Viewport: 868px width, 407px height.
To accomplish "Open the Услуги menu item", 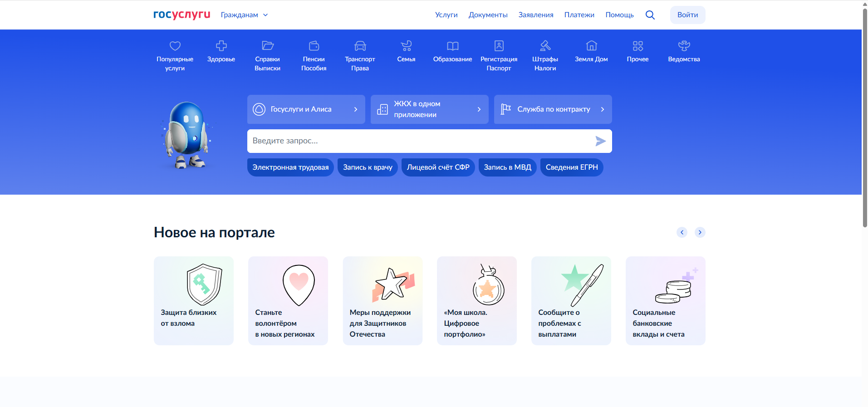I will pyautogui.click(x=446, y=15).
